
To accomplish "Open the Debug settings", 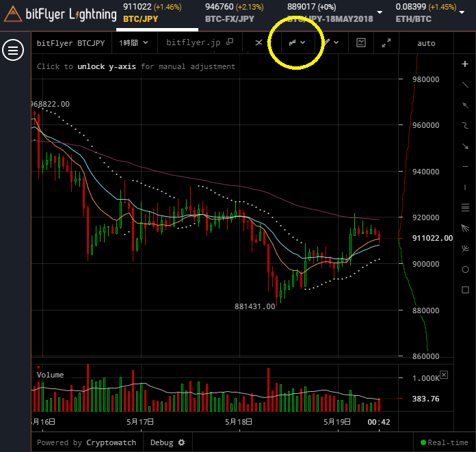I will click(x=168, y=442).
